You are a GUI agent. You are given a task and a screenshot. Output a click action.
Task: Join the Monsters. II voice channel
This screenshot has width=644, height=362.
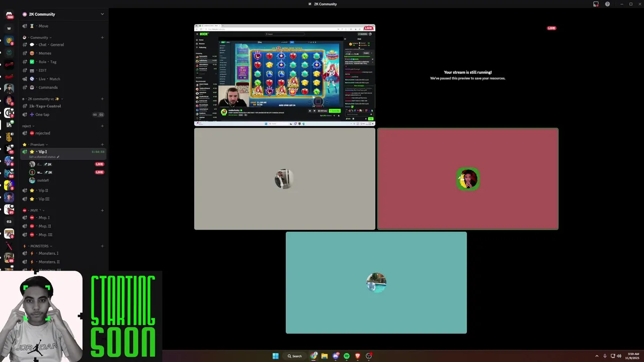pyautogui.click(x=63, y=262)
